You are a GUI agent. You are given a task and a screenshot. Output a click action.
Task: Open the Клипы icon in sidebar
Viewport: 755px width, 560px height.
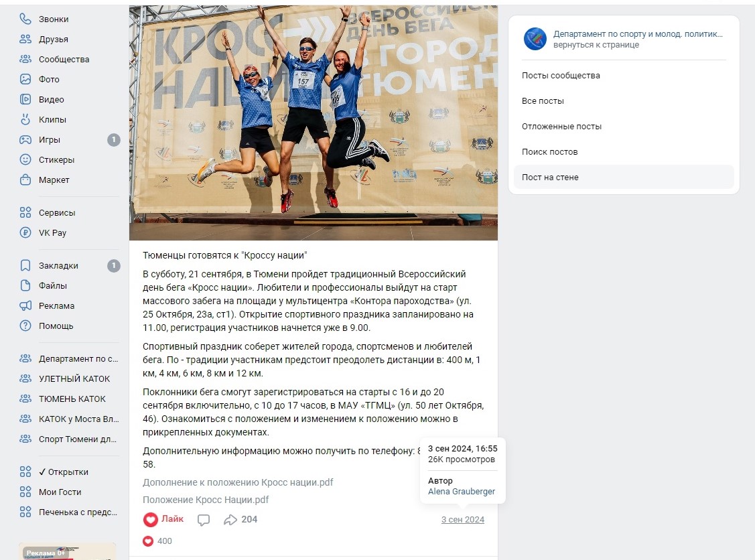[x=25, y=119]
